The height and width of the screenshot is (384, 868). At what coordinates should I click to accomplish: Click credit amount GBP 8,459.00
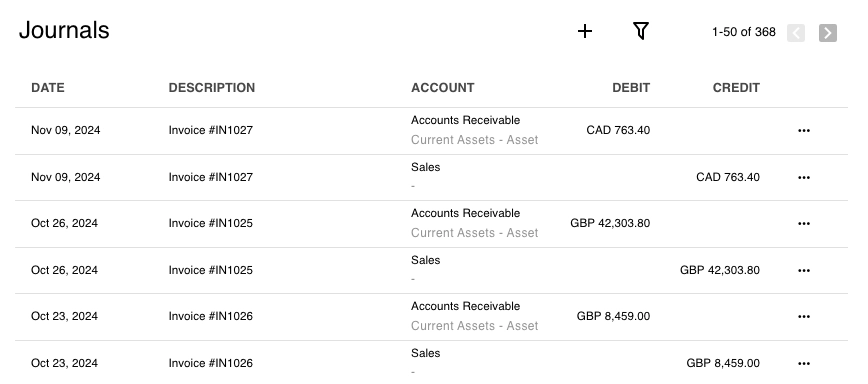[723, 364]
